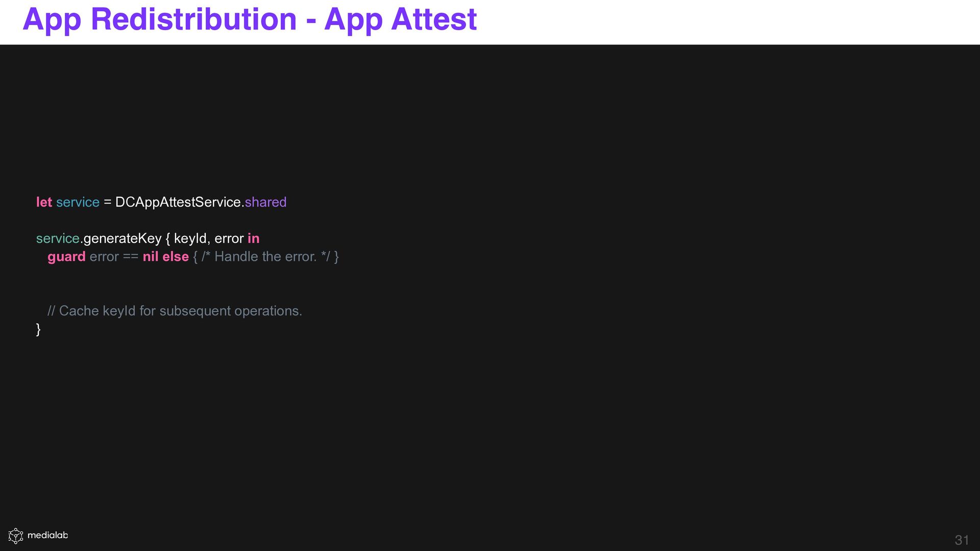Click the generateKey method call
This screenshot has width=980, height=551.
click(x=122, y=238)
